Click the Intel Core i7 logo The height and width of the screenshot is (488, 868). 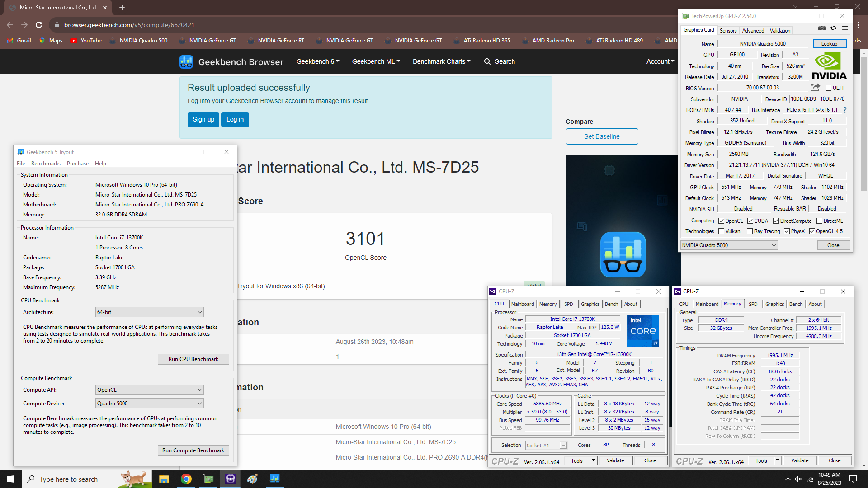coord(643,331)
